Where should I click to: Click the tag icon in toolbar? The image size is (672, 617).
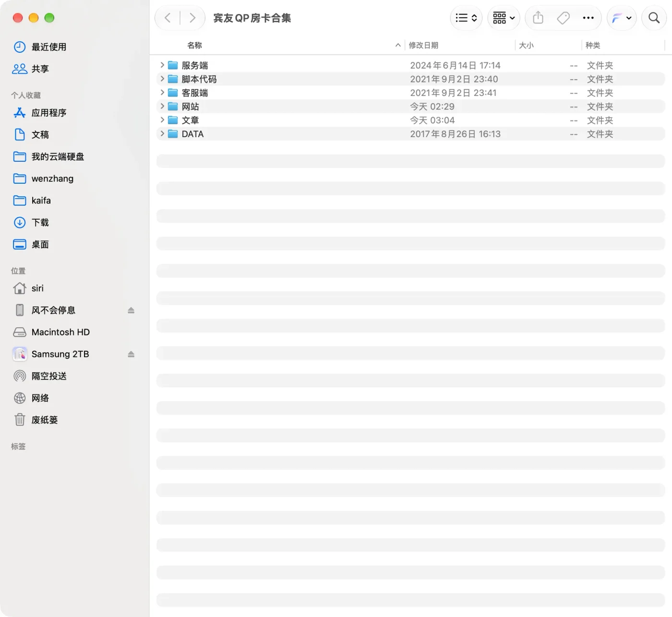pos(563,18)
